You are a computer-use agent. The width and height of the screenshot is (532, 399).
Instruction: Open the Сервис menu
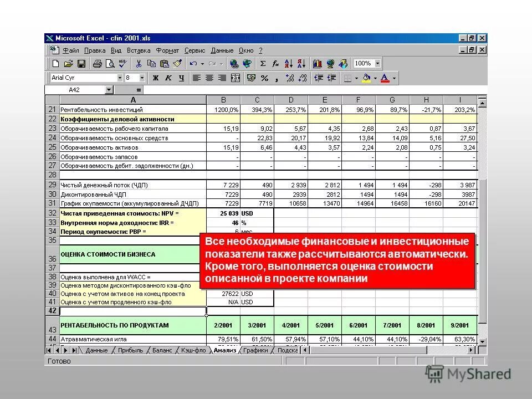click(x=195, y=50)
